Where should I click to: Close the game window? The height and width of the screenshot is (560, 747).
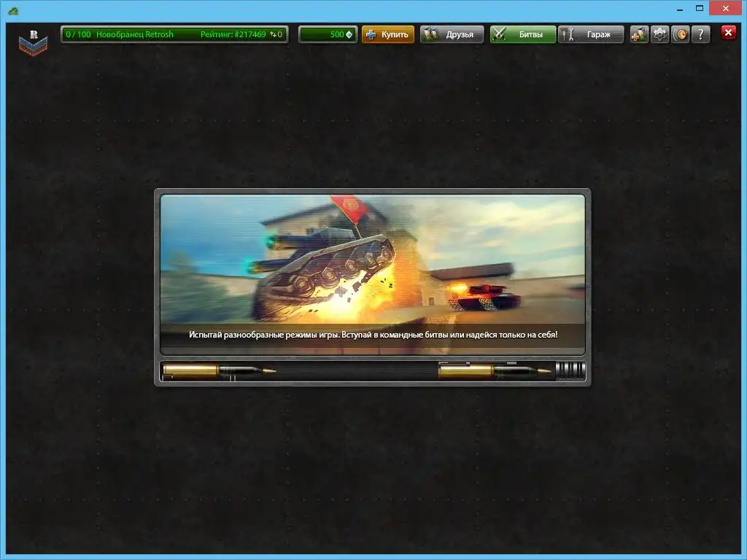[726, 9]
